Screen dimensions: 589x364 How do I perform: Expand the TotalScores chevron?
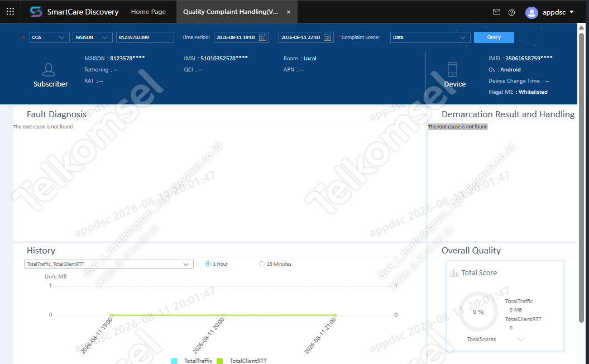coord(521,339)
